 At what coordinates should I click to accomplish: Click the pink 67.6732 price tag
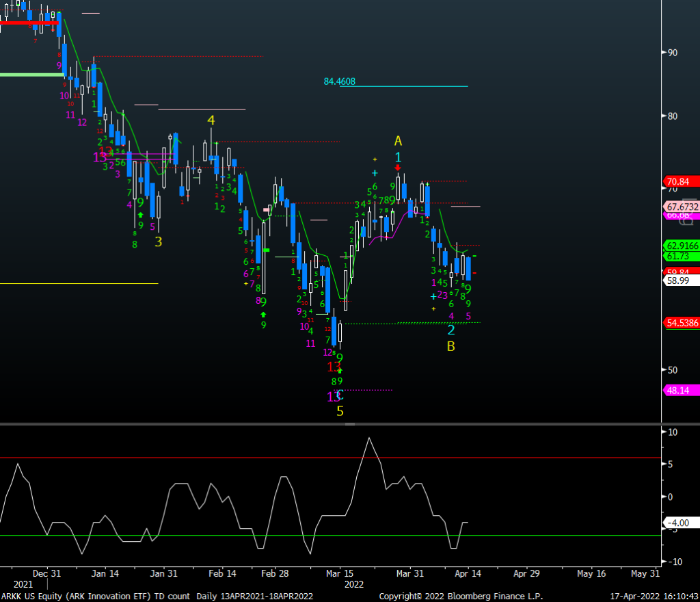(x=682, y=207)
